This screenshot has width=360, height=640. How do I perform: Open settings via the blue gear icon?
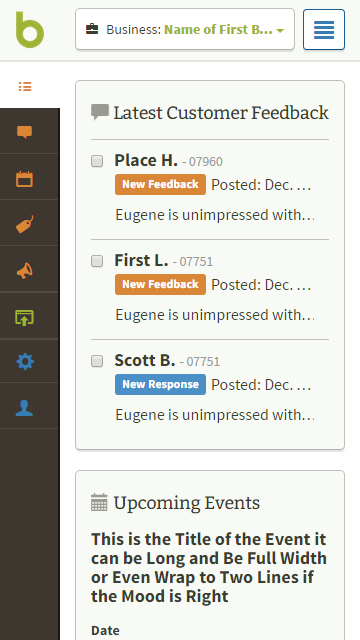point(24,362)
